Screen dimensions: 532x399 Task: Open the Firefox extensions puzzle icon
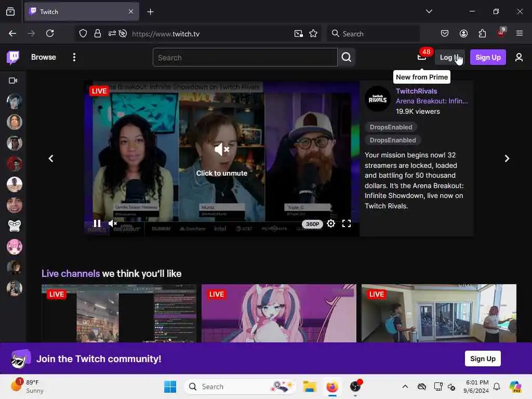(x=482, y=33)
